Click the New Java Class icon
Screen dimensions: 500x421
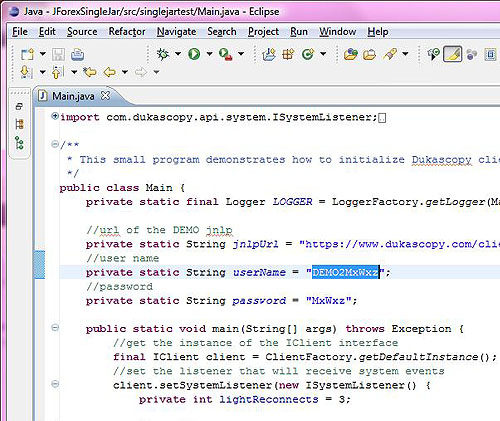(308, 54)
